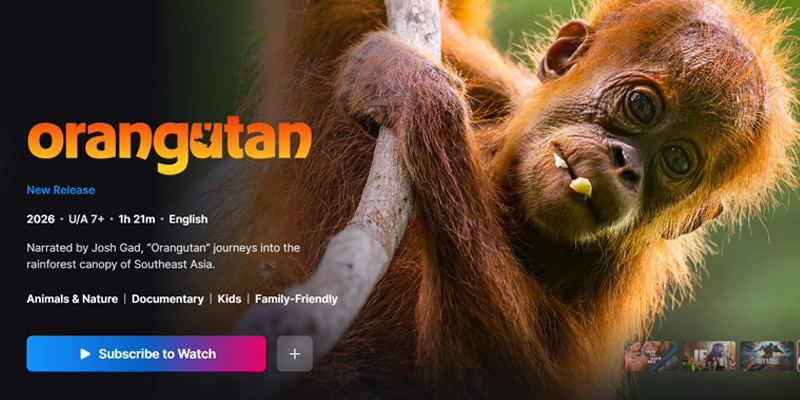The width and height of the screenshot is (800, 400).
Task: Select the partially visible thumbnail at carousel edge
Action: [x=798, y=356]
